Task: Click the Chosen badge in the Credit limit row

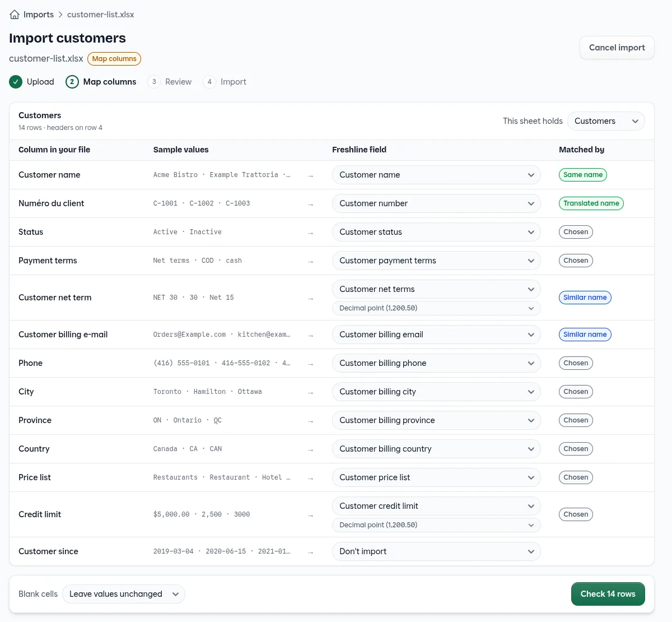Action: point(576,514)
